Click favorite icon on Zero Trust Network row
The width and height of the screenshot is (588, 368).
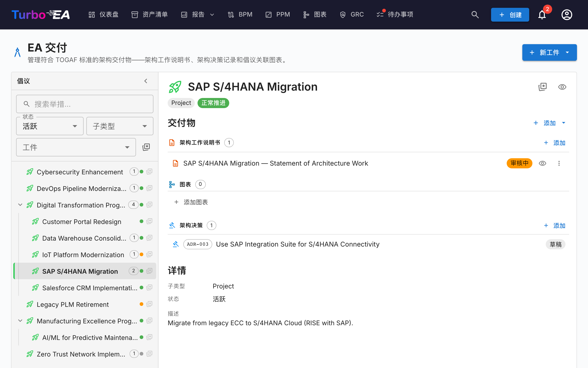(150, 354)
